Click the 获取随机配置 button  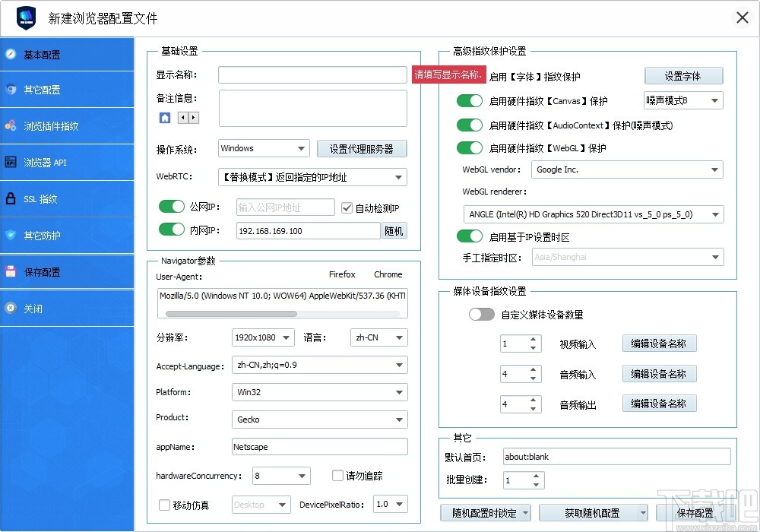click(594, 513)
